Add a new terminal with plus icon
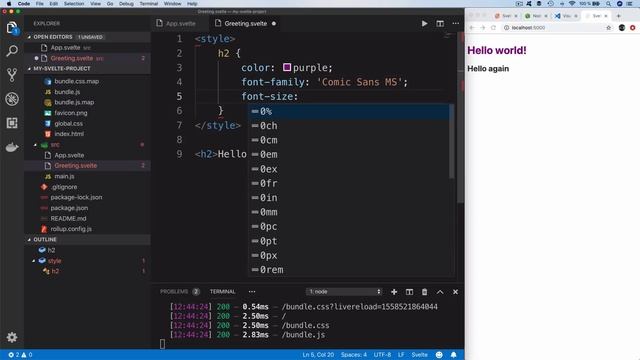Image resolution: width=640 pixels, height=360 pixels. point(394,292)
